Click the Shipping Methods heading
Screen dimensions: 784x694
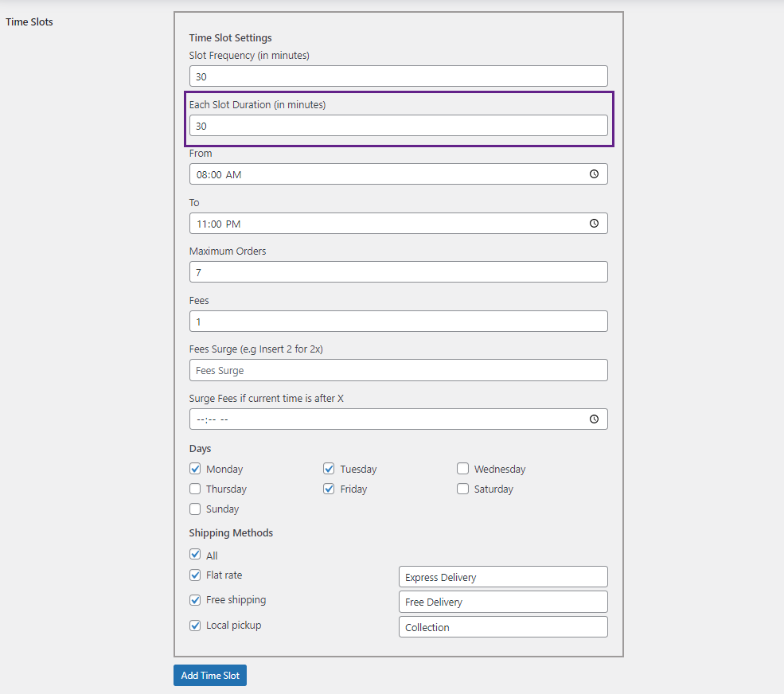pyautogui.click(x=231, y=533)
